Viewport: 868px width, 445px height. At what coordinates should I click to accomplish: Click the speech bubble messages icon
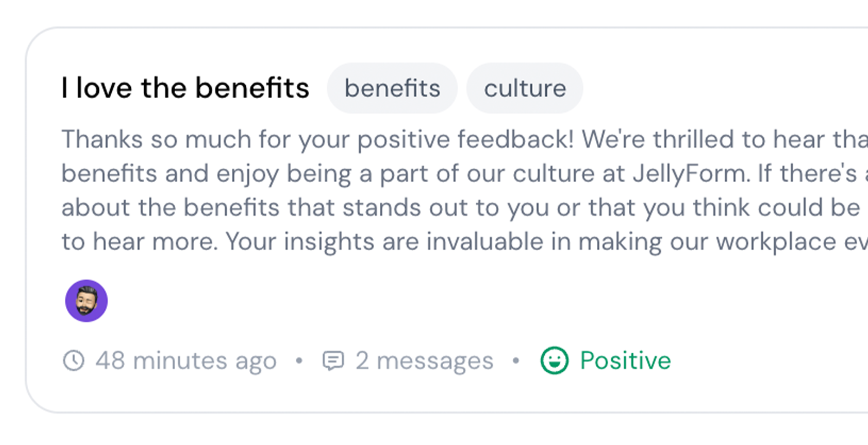[333, 361]
